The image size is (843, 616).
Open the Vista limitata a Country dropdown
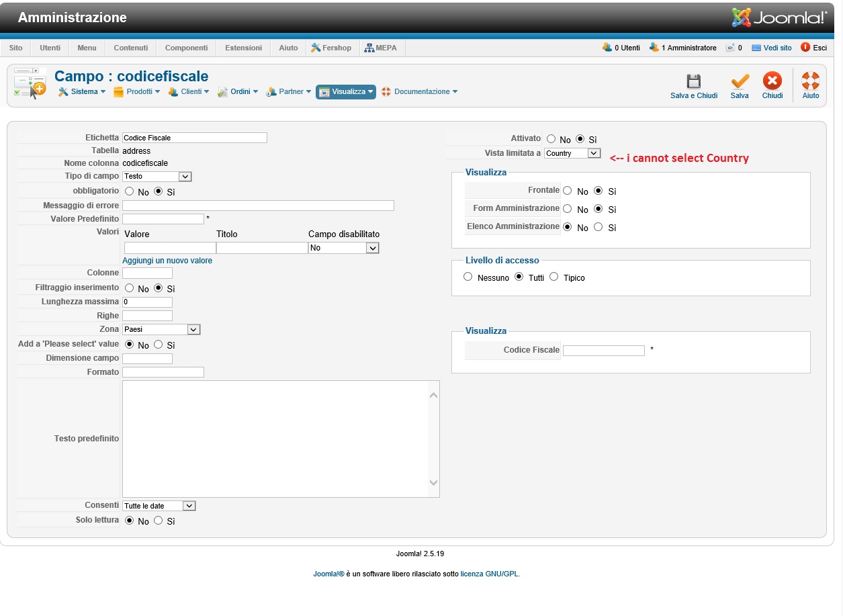(572, 153)
